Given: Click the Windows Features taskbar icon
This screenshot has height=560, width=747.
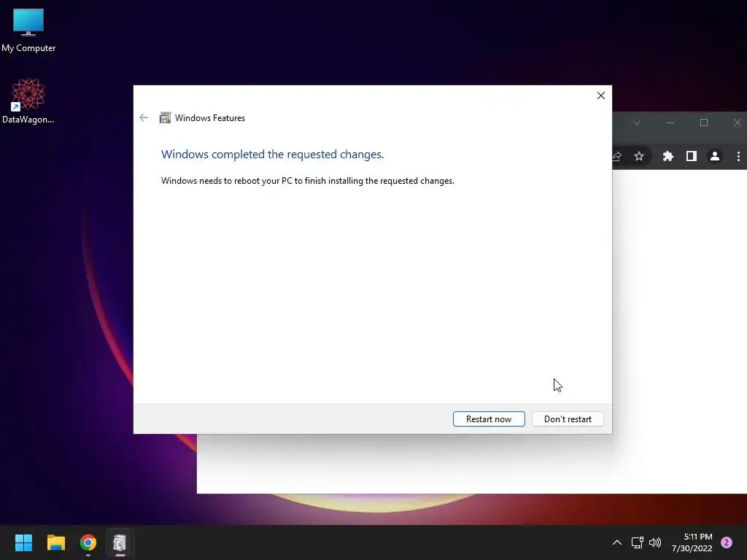Looking at the screenshot, I should [120, 542].
